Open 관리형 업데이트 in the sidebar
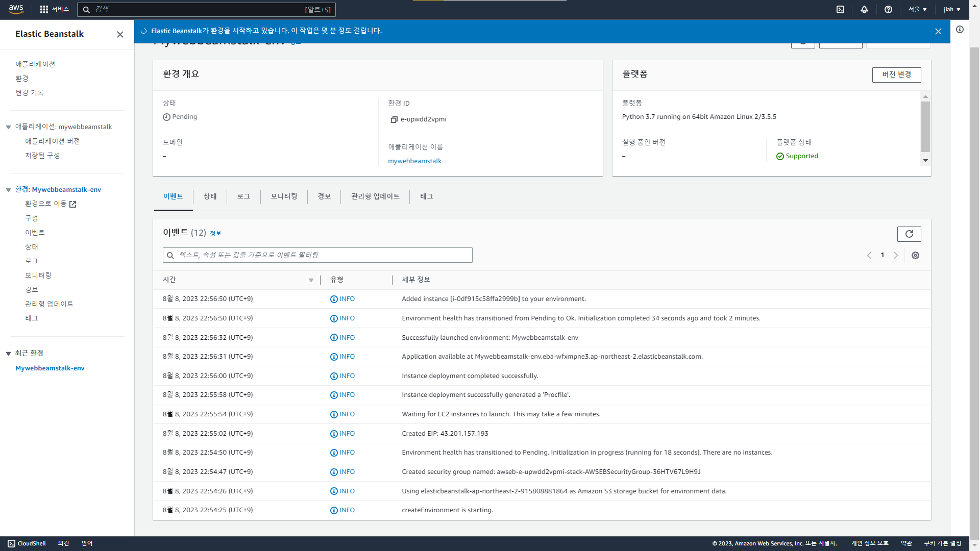The image size is (980, 551). 50,304
